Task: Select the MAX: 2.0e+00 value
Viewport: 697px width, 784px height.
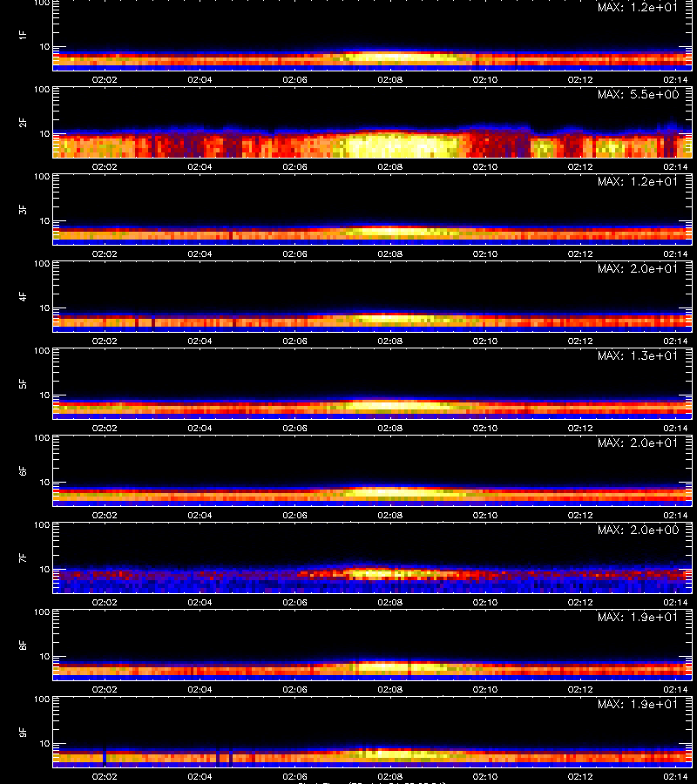Action: pos(638,530)
